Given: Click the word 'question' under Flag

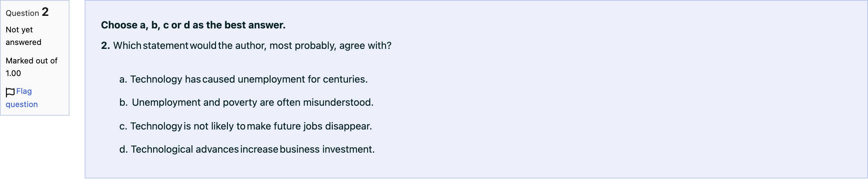Looking at the screenshot, I should [x=22, y=105].
